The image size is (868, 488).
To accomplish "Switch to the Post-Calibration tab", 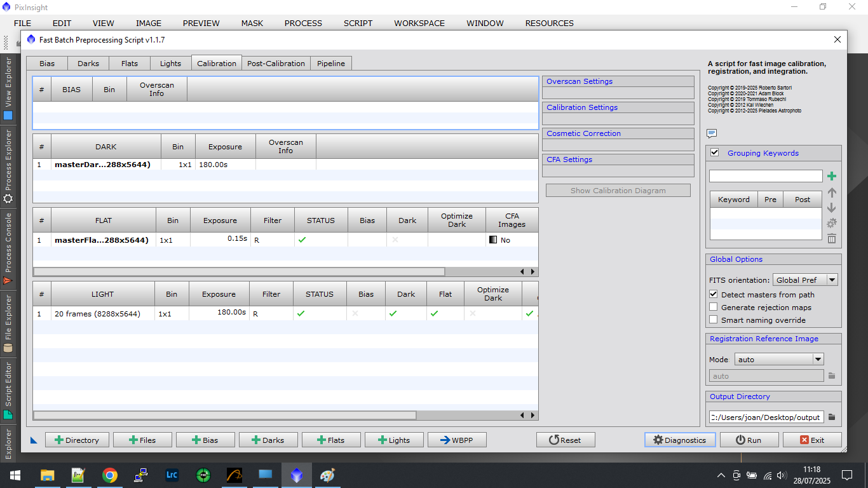I will pos(276,64).
